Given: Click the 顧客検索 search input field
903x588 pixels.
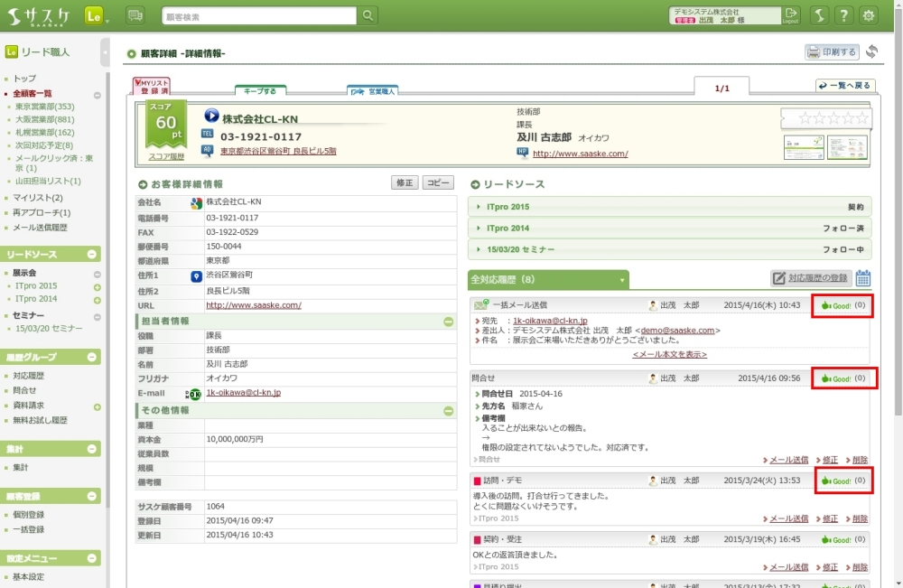Looking at the screenshot, I should 259,16.
